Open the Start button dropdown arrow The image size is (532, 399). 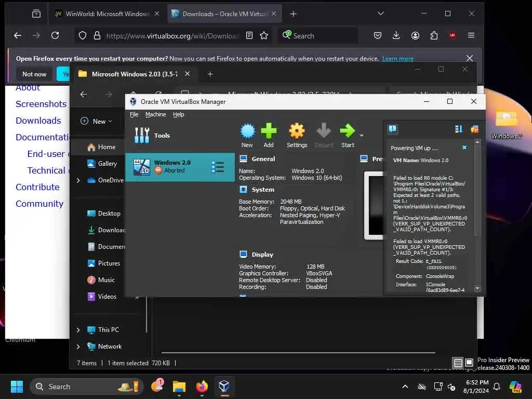[362, 136]
